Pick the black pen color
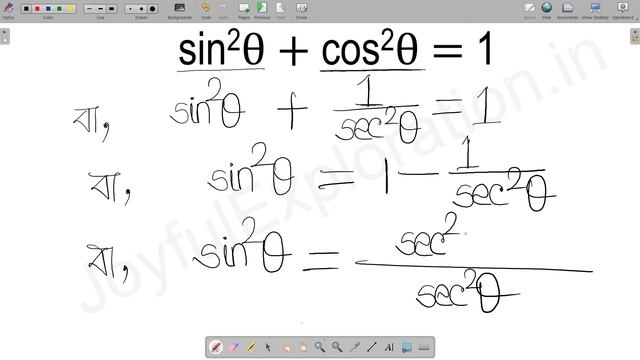The image size is (640, 360). 26,9
